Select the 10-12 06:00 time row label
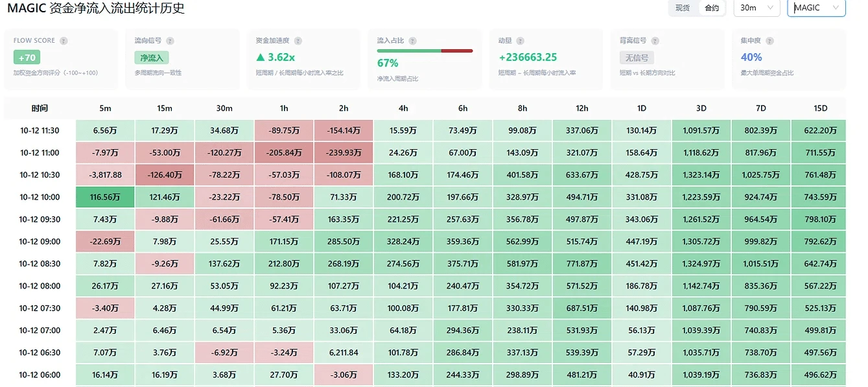 point(40,375)
